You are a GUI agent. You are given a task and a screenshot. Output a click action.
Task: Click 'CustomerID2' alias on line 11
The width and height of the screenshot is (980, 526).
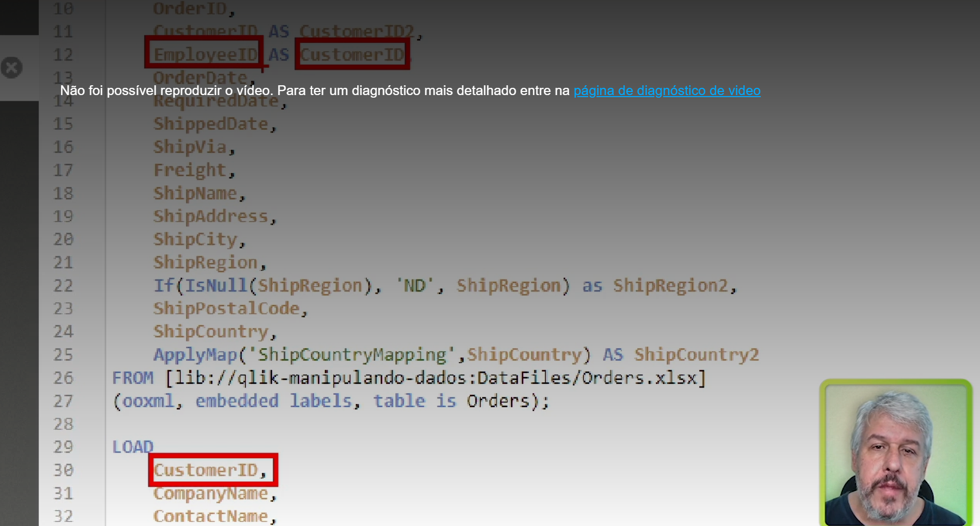(357, 32)
